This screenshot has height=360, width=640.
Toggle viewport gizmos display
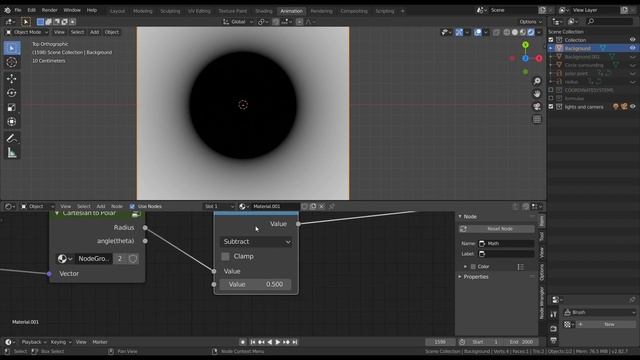point(459,32)
